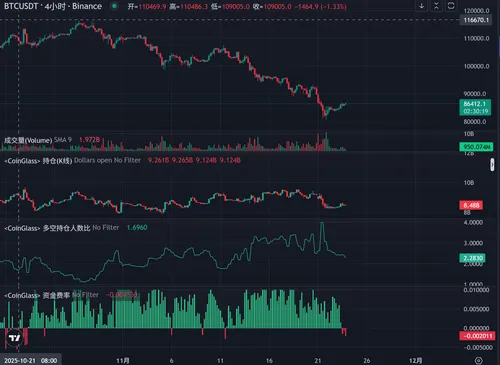
Task: Click the 0.010000 funding axis label
Action: coord(476,290)
